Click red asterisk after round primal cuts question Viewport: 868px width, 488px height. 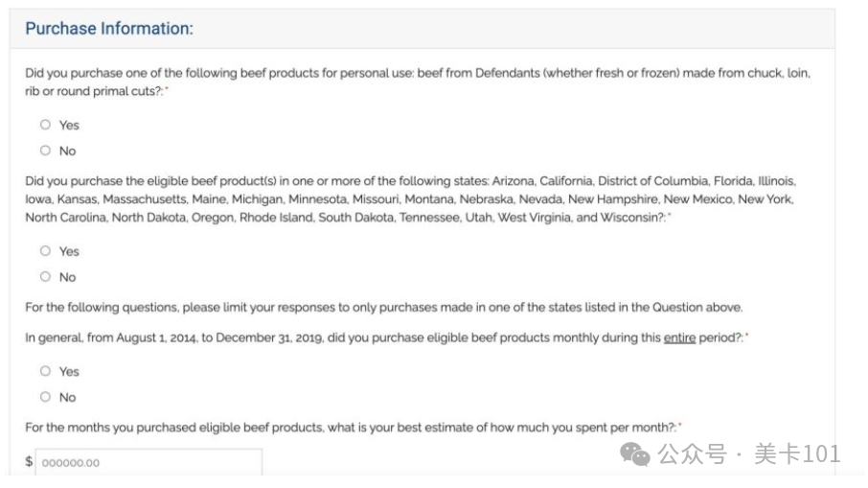[x=167, y=88]
